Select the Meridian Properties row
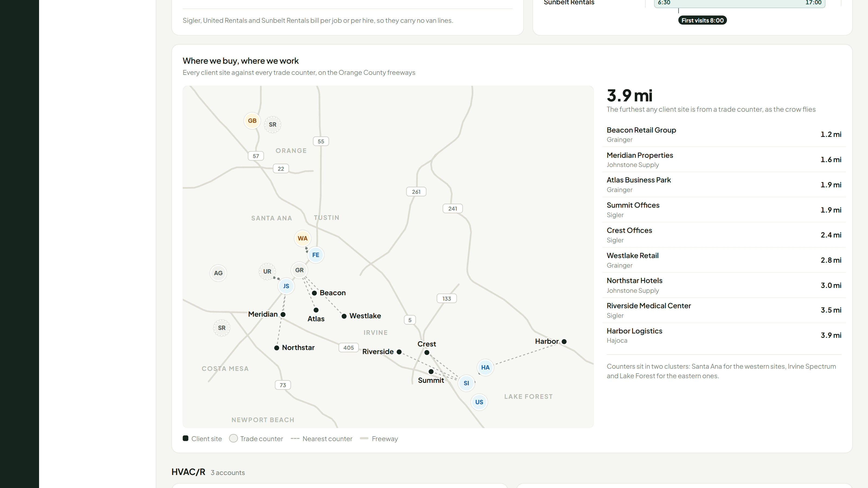Screen dimensions: 868x488 [724, 160]
